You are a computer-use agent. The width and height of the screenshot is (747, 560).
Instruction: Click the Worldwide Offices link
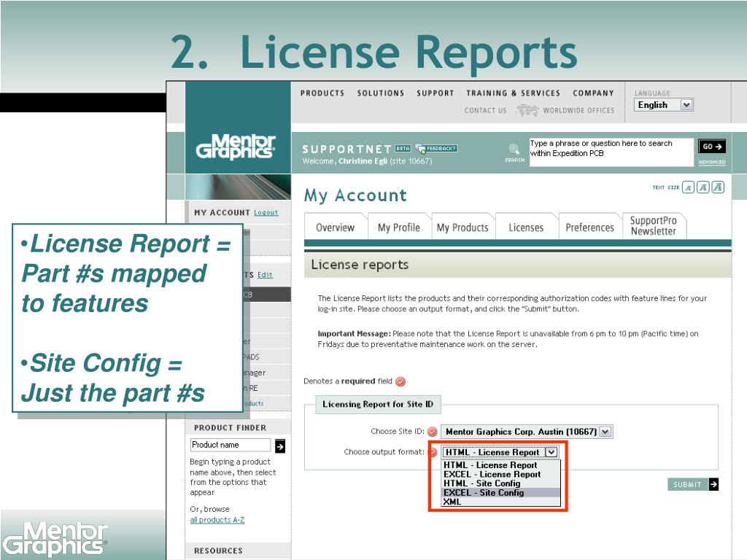[578, 111]
